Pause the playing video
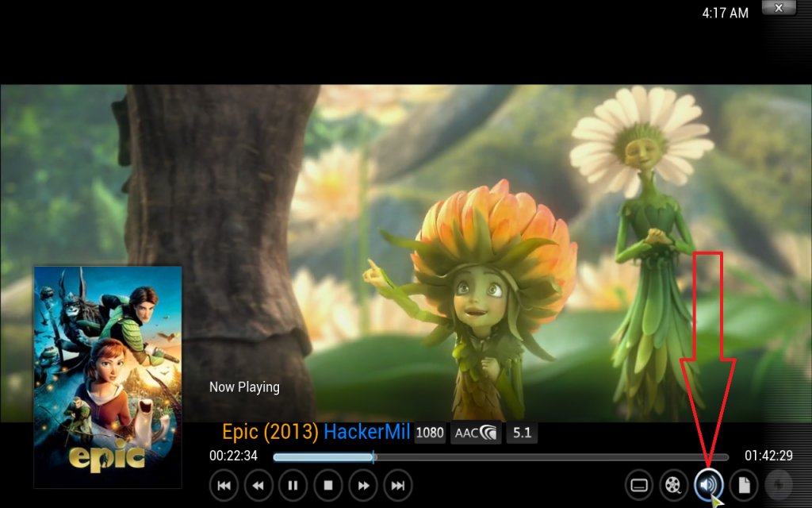Screen dimensions: 812x508 pos(293,486)
